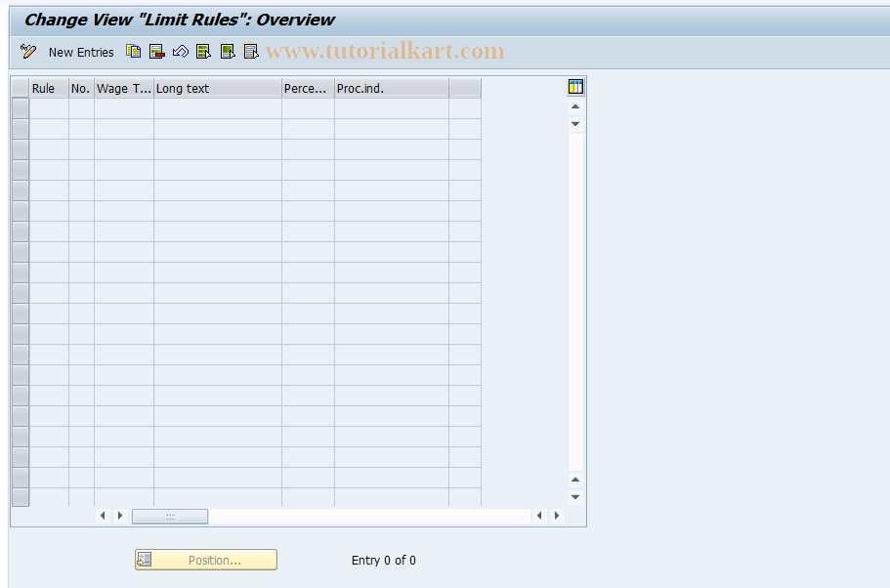Screen dimensions: 890x588
Task: Click the New Entries button
Action: click(x=81, y=52)
